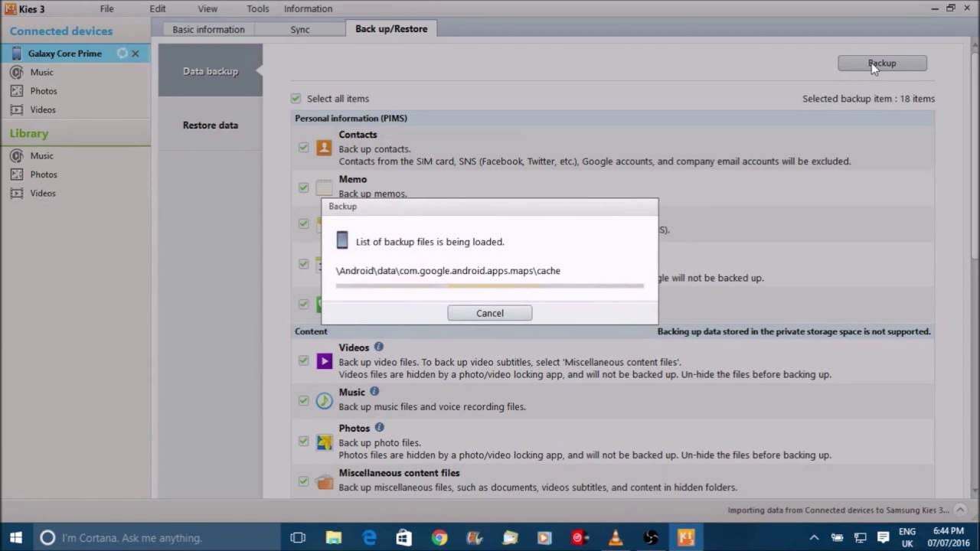
Task: Select the Back up/Restore tab
Action: tap(391, 28)
